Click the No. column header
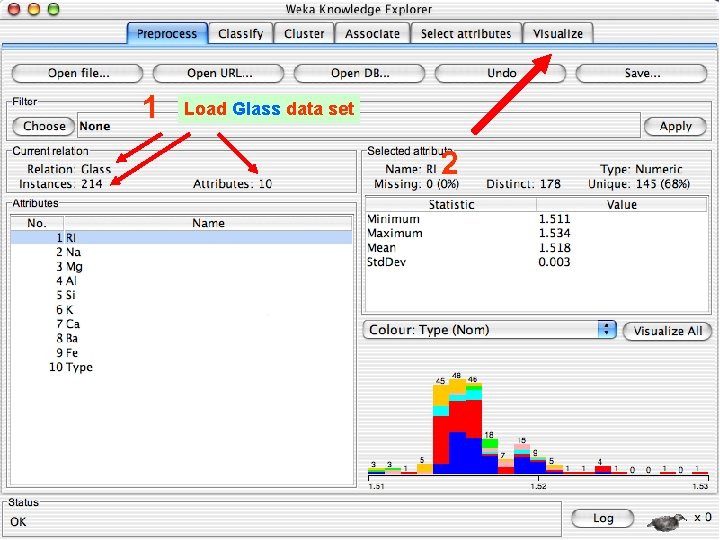Screen dimensions: 720x540 pos(37,223)
